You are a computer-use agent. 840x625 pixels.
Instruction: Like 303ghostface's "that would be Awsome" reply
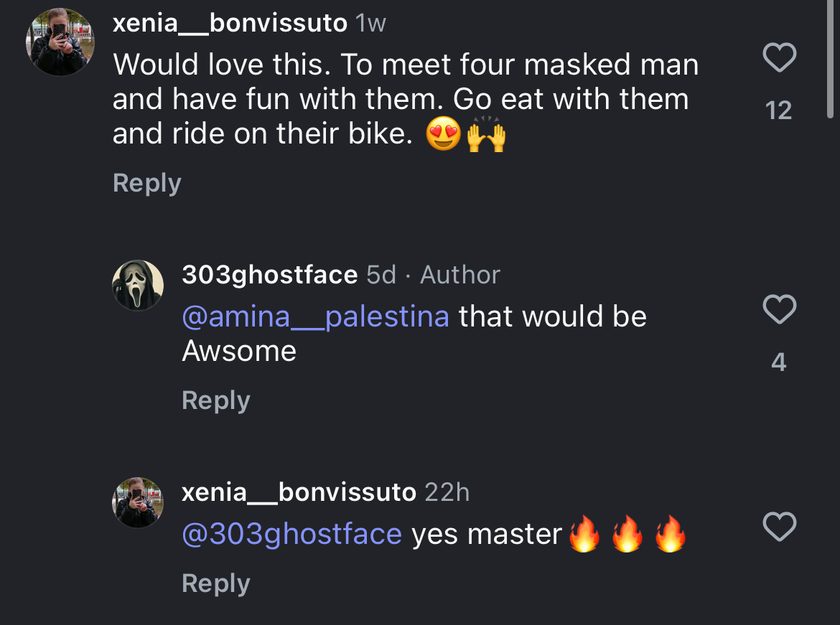click(x=779, y=309)
